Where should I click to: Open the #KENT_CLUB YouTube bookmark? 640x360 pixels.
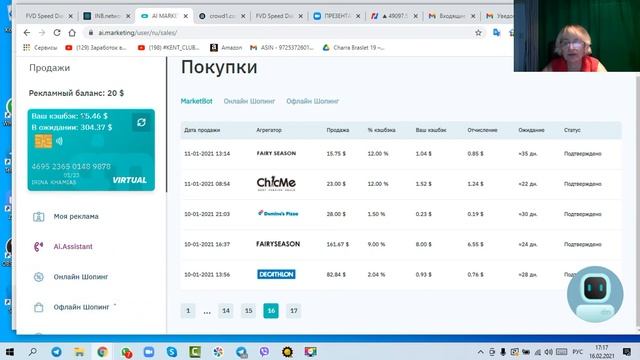point(169,48)
